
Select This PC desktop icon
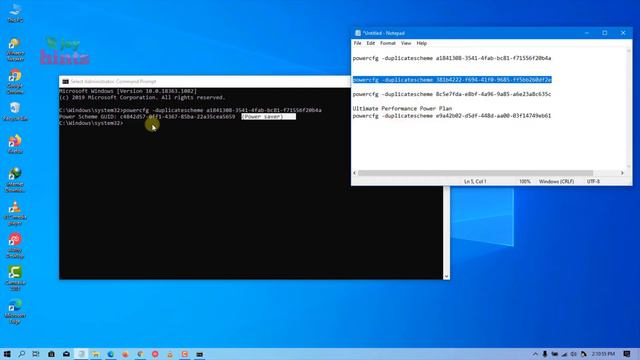point(16,13)
